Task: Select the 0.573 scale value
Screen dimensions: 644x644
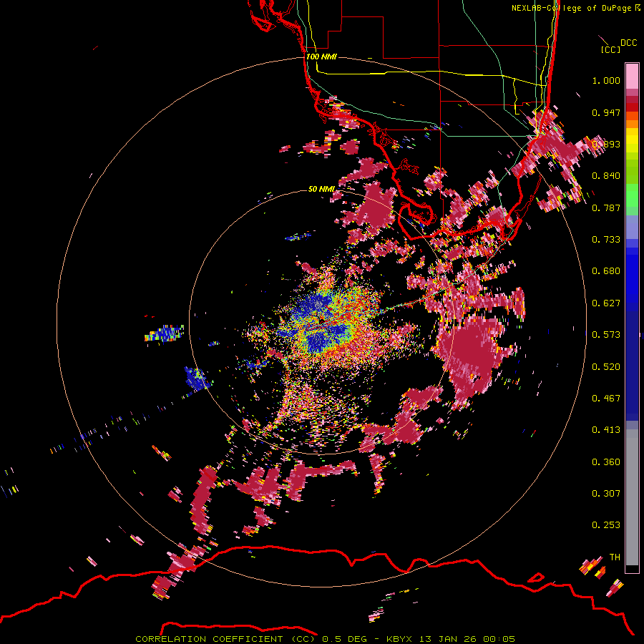Action: [606, 335]
